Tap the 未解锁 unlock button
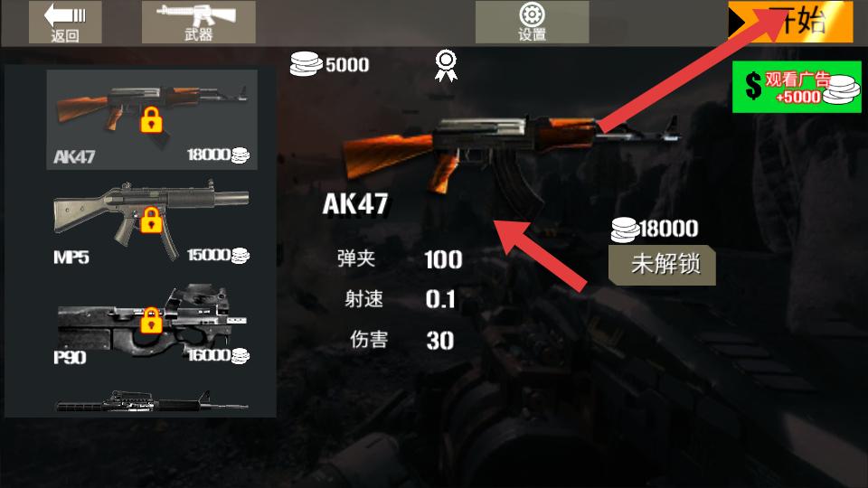Viewport: 868px width, 488px height. click(662, 265)
